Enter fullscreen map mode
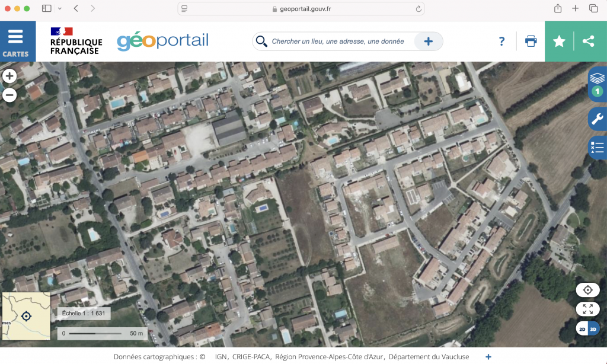 pyautogui.click(x=587, y=309)
